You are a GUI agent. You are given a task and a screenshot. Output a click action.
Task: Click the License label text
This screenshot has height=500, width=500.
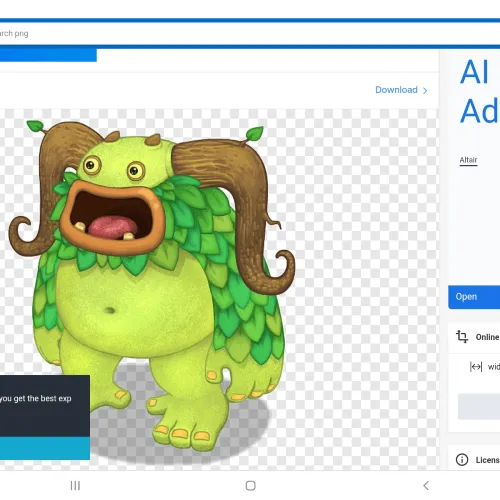488,460
